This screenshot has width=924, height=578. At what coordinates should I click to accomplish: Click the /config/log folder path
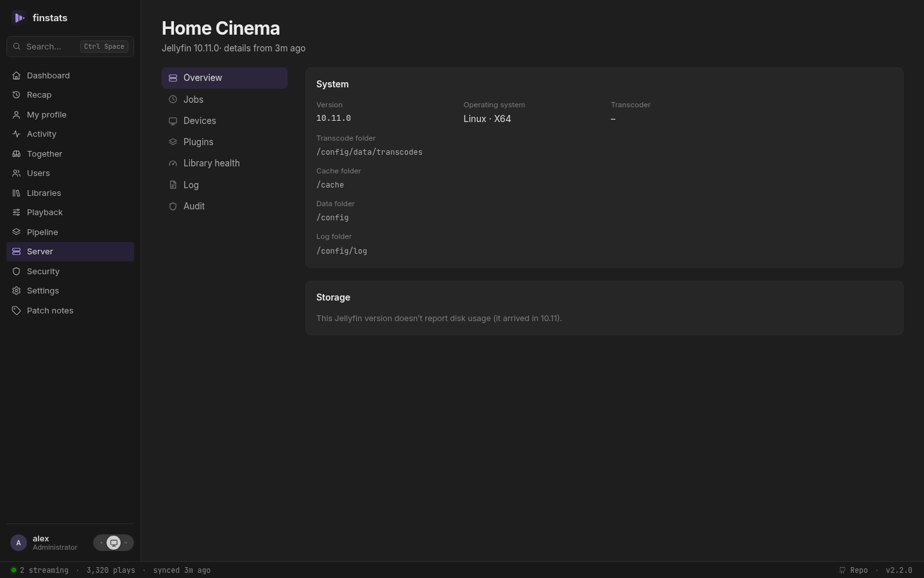coord(342,251)
